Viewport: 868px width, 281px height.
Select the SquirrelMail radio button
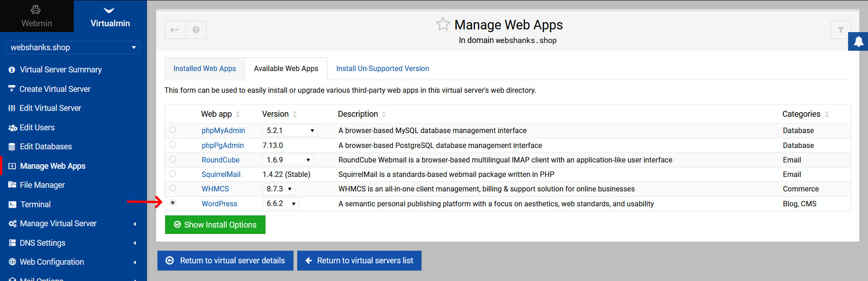[x=173, y=174]
